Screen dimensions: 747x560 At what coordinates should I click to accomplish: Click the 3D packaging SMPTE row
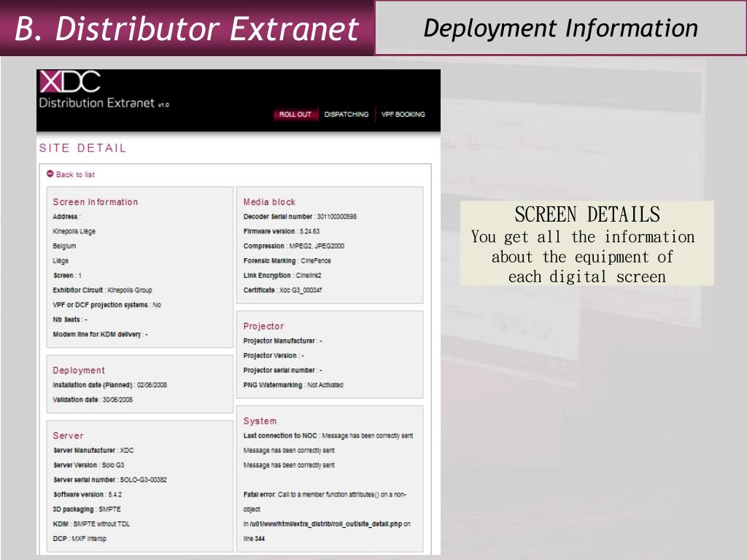tap(87, 510)
